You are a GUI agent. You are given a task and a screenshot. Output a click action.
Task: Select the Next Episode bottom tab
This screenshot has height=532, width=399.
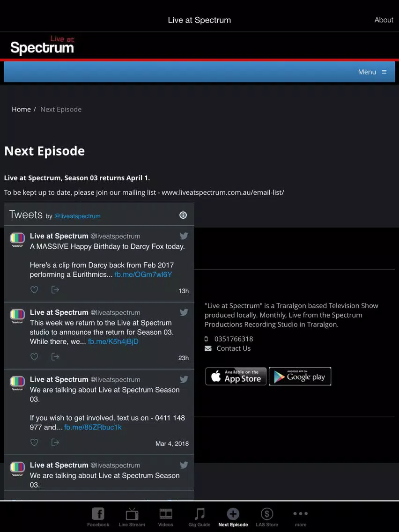click(233, 517)
